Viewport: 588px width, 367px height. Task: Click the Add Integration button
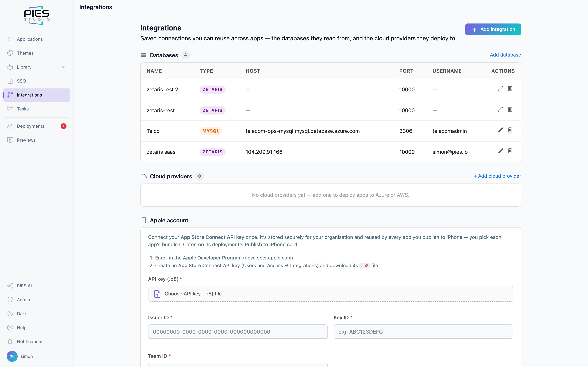(x=493, y=29)
